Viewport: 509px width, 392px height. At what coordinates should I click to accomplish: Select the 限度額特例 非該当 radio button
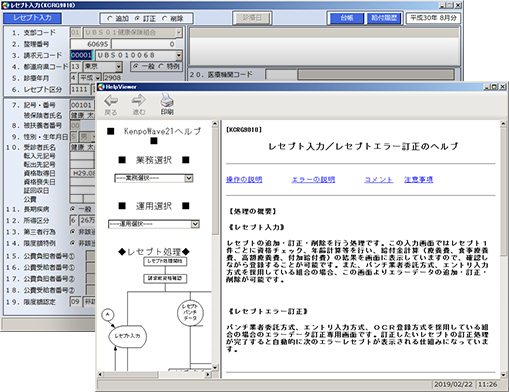[x=72, y=243]
